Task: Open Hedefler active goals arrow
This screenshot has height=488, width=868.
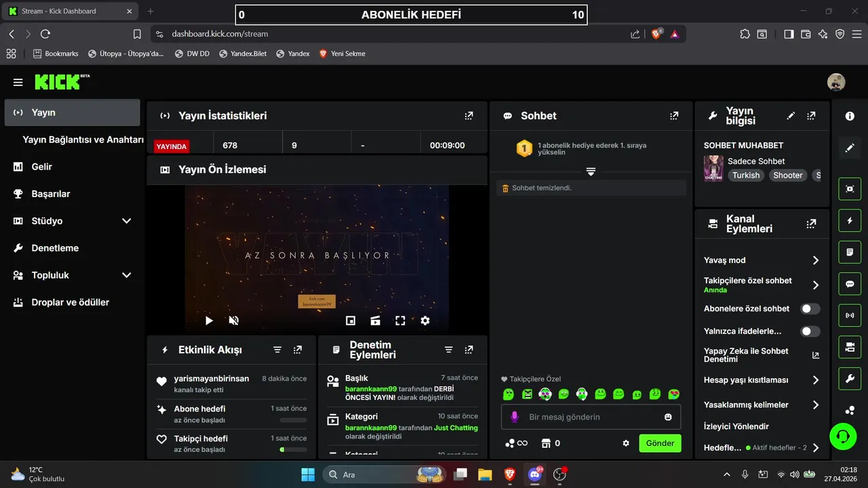Action: coord(816,448)
